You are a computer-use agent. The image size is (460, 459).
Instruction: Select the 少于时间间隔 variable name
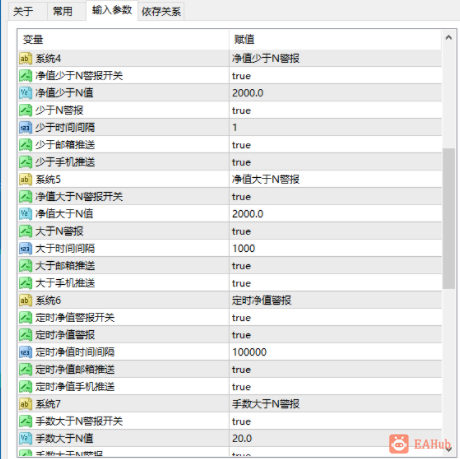point(65,127)
